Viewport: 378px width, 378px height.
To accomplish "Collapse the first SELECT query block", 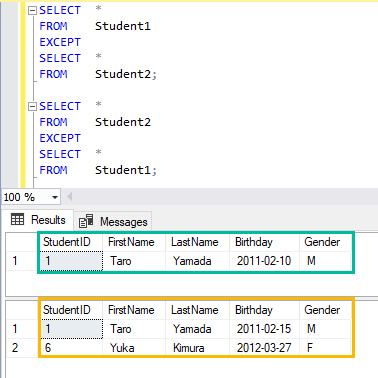I will 32,11.
